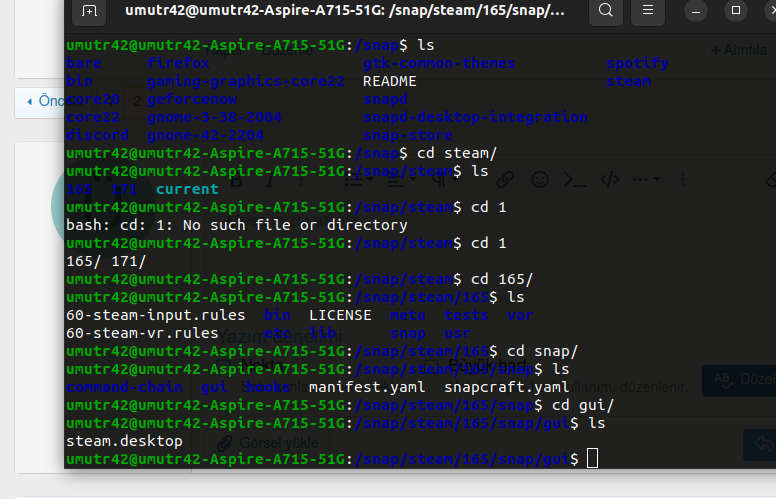
Task: Click the '165/ 171/' completion line
Action: click(x=106, y=261)
